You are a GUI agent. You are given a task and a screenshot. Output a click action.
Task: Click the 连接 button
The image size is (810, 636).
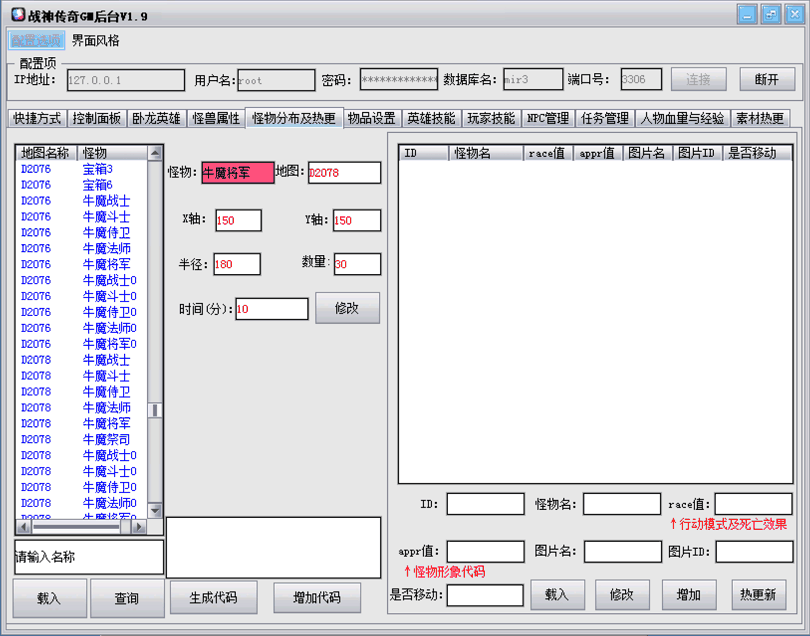698,80
